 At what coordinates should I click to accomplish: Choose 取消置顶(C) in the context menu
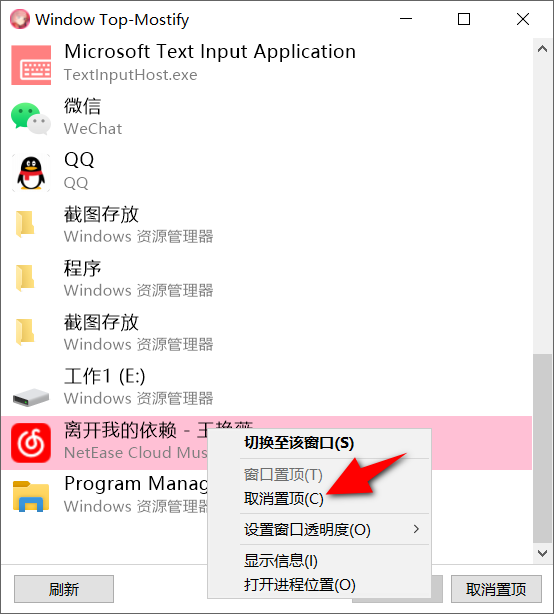319,499
